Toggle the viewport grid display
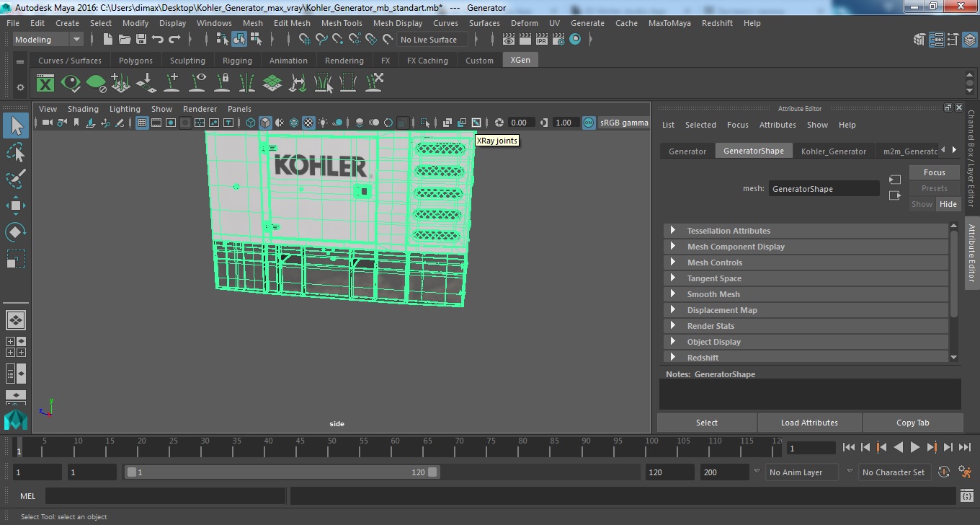This screenshot has width=980, height=525. pos(142,123)
